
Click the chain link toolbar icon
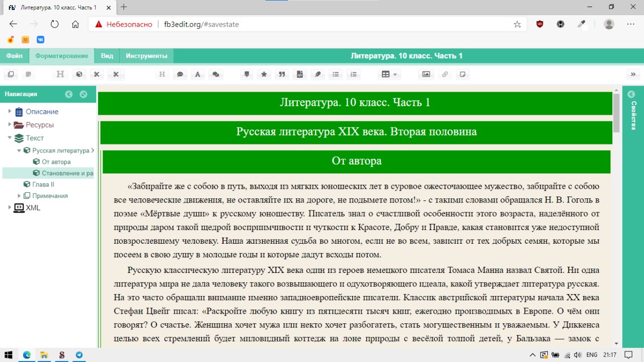pyautogui.click(x=444, y=75)
